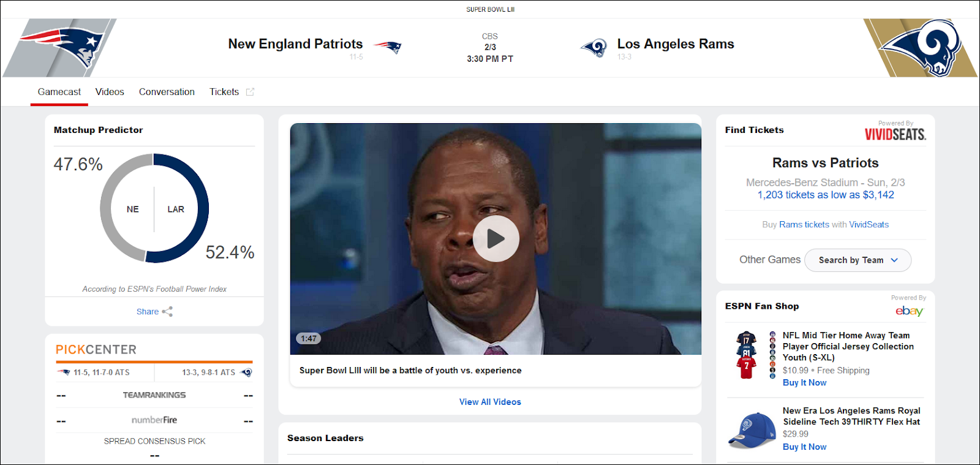
Task: Click New Era Rams hat product title
Action: click(x=851, y=416)
